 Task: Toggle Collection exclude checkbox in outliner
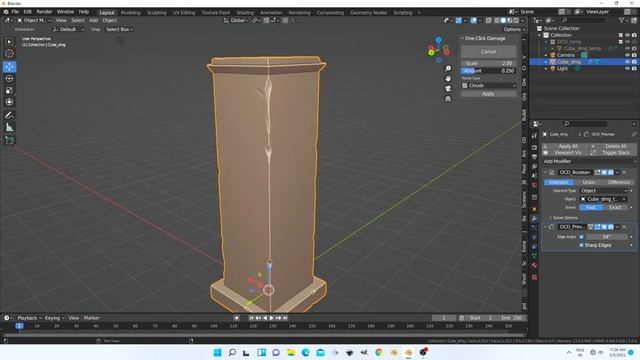(621, 36)
